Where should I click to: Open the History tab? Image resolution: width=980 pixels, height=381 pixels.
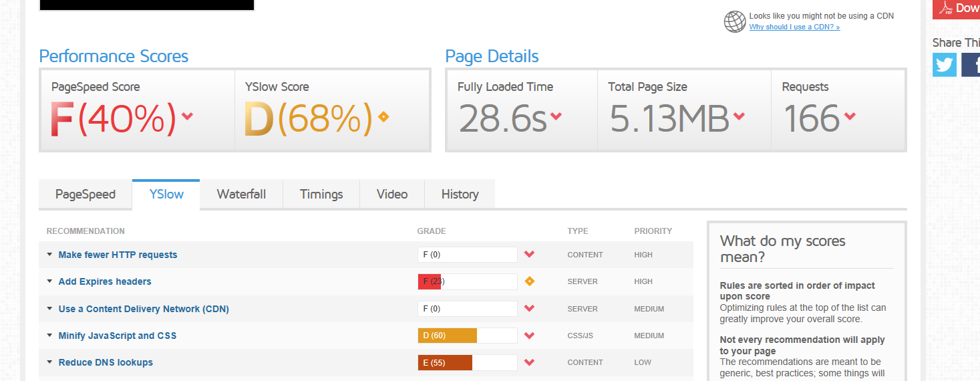point(460,195)
